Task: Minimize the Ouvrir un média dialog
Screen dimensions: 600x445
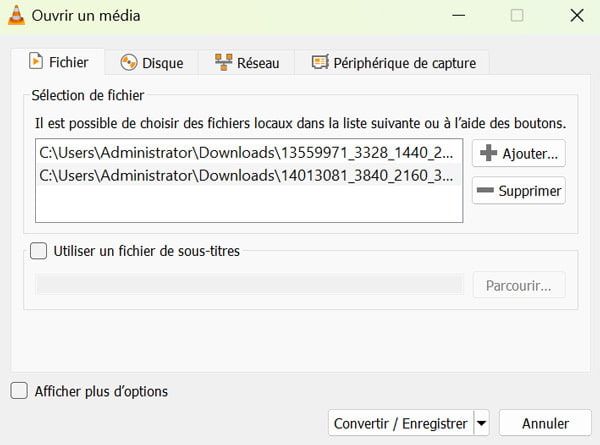Action: 458,16
